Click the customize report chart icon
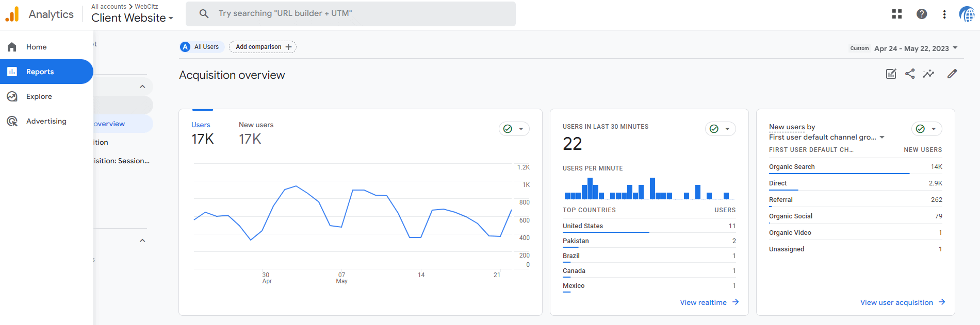The height and width of the screenshot is (325, 980). pyautogui.click(x=891, y=74)
